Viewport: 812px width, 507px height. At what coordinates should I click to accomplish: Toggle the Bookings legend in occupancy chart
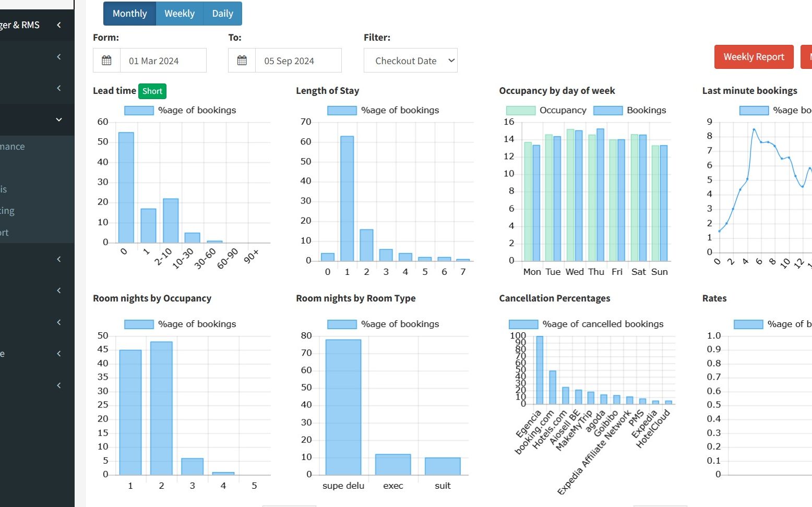(630, 110)
